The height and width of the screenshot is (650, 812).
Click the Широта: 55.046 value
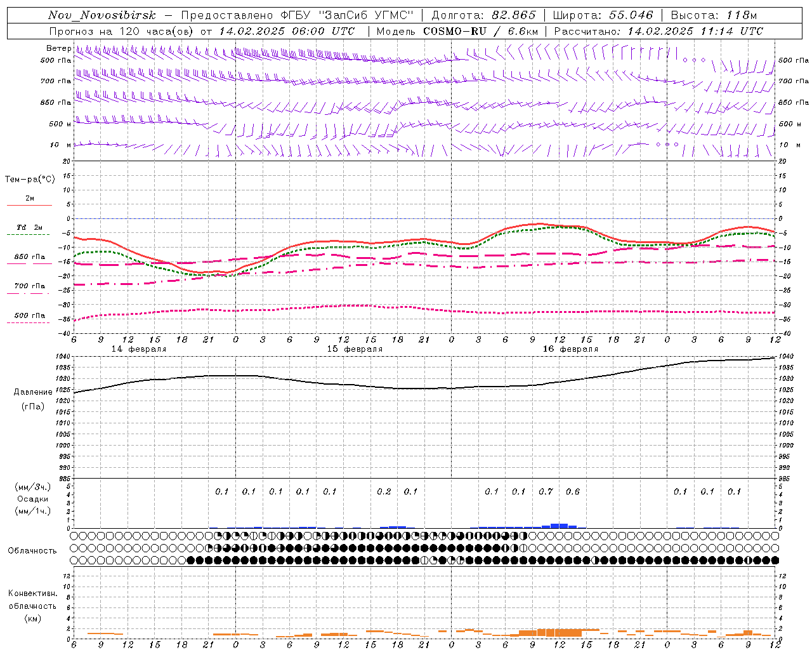coord(603,15)
